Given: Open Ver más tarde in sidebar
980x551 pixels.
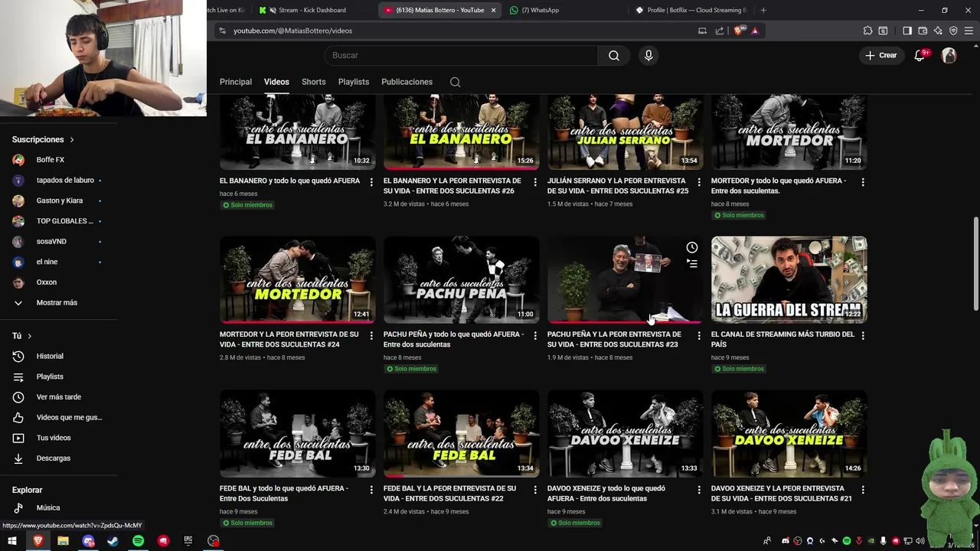Looking at the screenshot, I should (x=59, y=397).
